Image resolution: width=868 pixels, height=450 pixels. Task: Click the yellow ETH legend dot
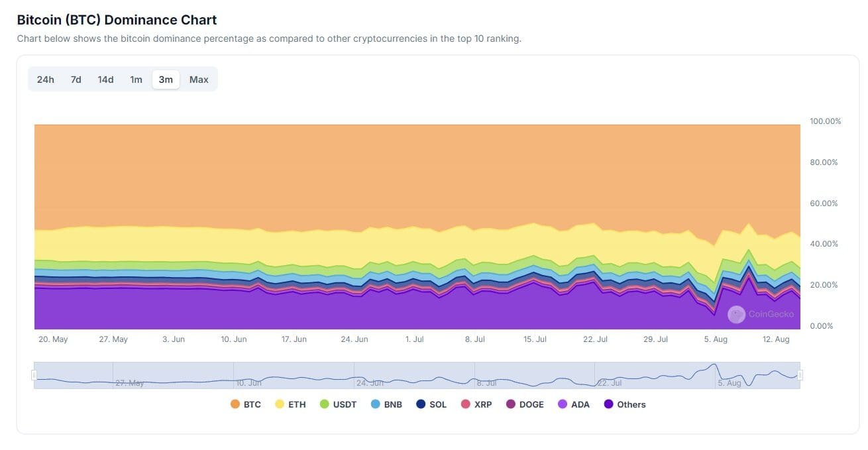click(x=278, y=404)
